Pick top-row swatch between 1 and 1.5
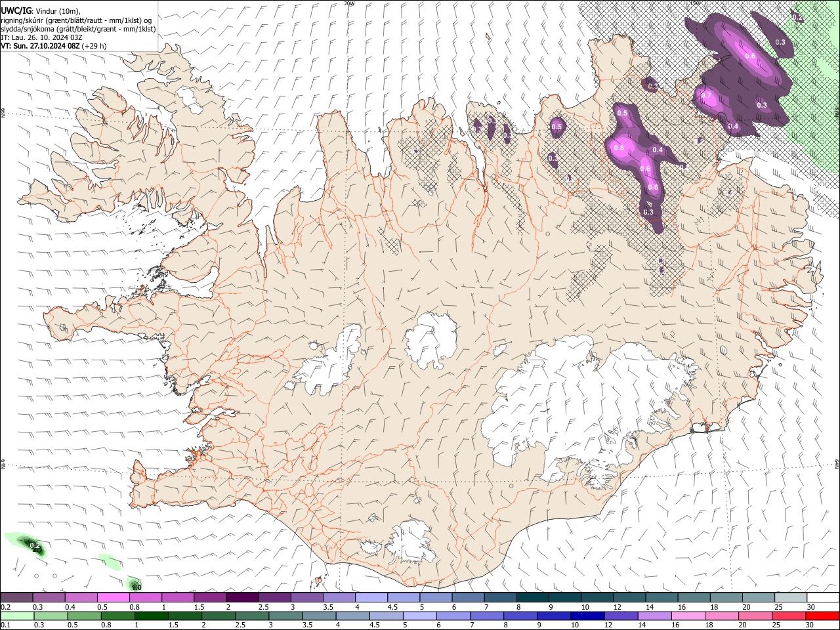This screenshot has height=630, width=840. 177,598
